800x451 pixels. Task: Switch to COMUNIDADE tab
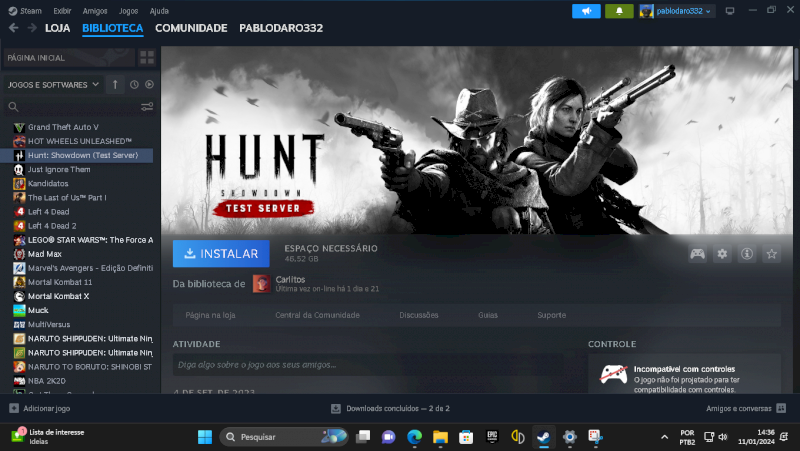pyautogui.click(x=191, y=28)
